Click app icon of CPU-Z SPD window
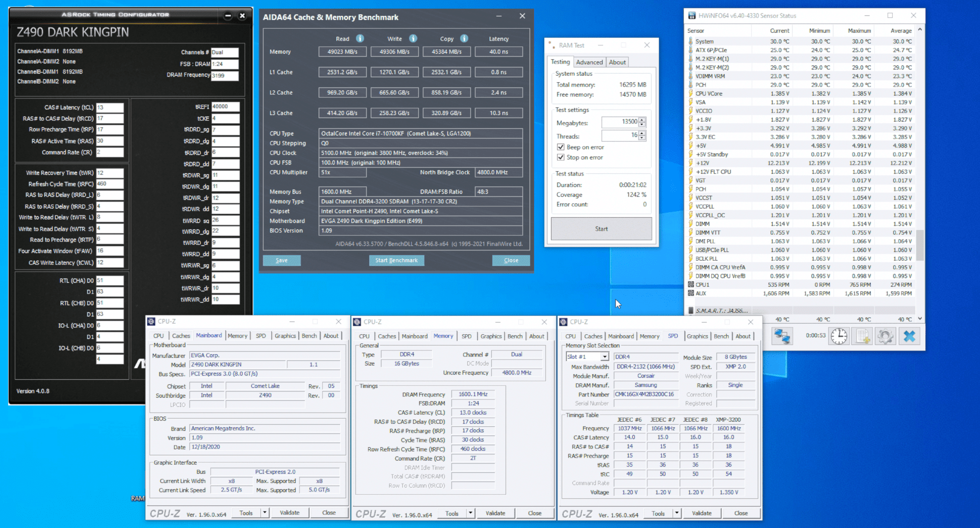Screen dimensions: 980x528 pyautogui.click(x=563, y=322)
